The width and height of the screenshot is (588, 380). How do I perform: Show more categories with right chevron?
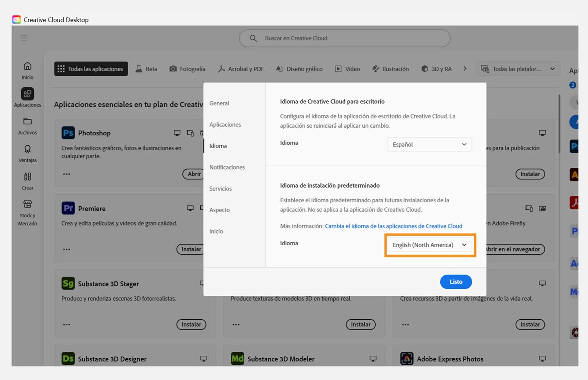[465, 69]
